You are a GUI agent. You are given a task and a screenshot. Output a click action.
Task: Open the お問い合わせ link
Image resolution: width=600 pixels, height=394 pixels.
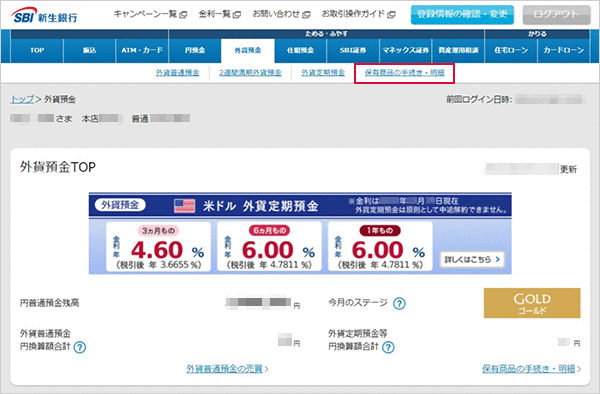pos(276,15)
